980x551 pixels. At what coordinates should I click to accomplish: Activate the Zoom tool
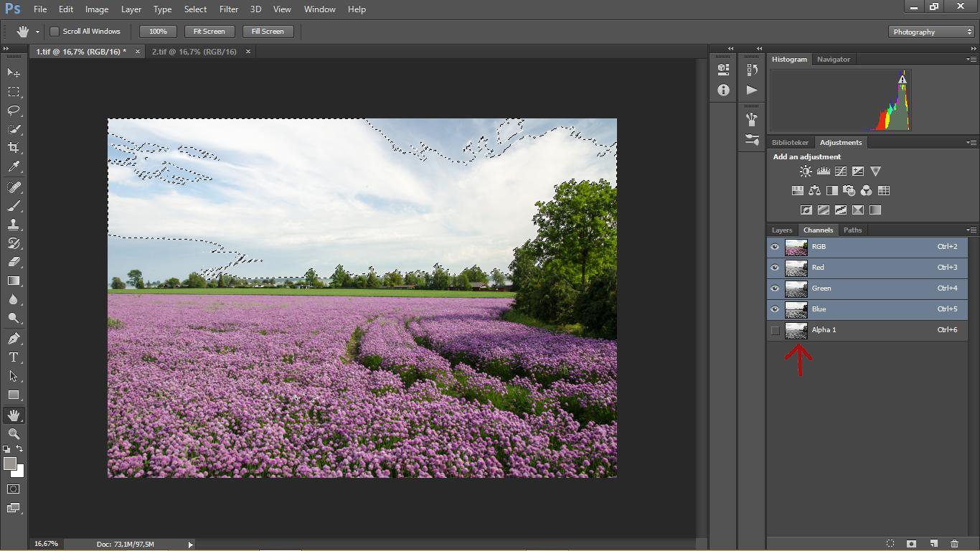pyautogui.click(x=14, y=434)
